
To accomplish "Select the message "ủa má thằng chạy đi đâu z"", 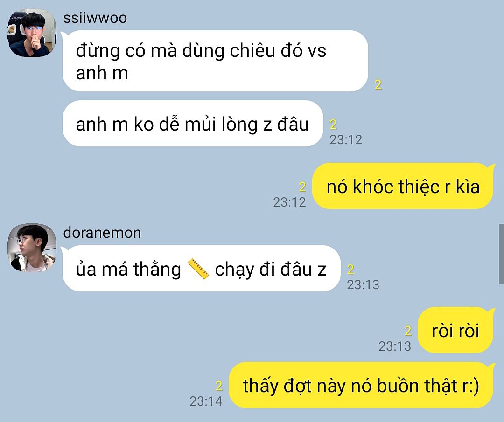I will coord(201,269).
